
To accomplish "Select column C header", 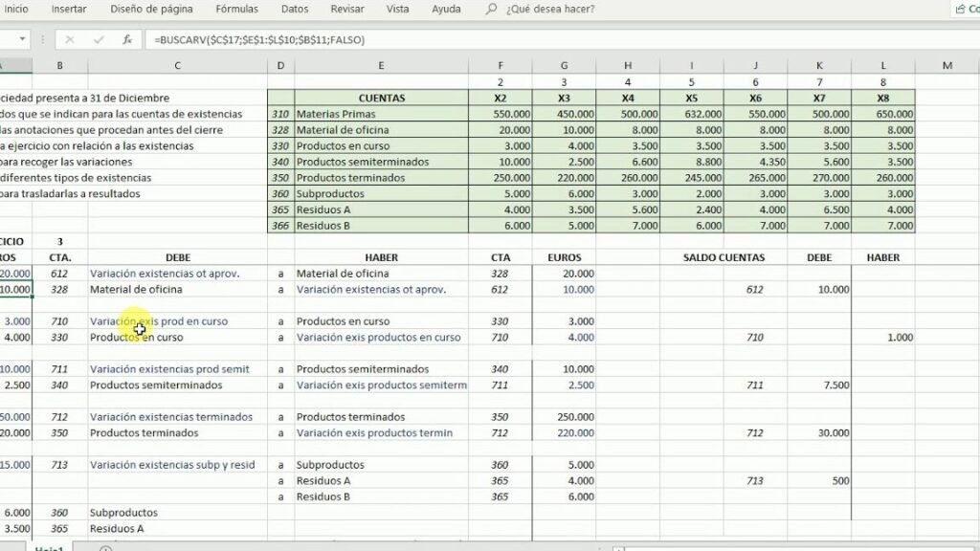I will pos(177,65).
